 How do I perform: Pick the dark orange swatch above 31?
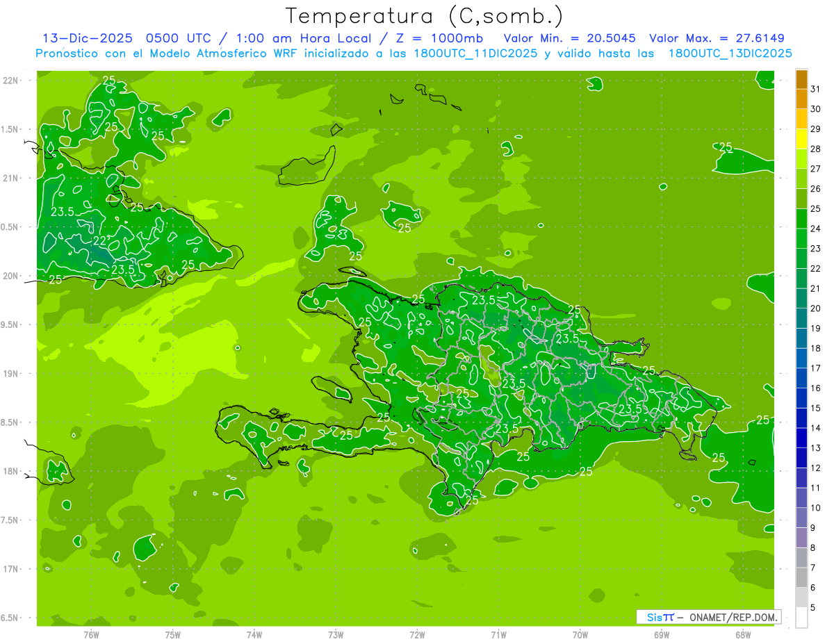pyautogui.click(x=801, y=79)
